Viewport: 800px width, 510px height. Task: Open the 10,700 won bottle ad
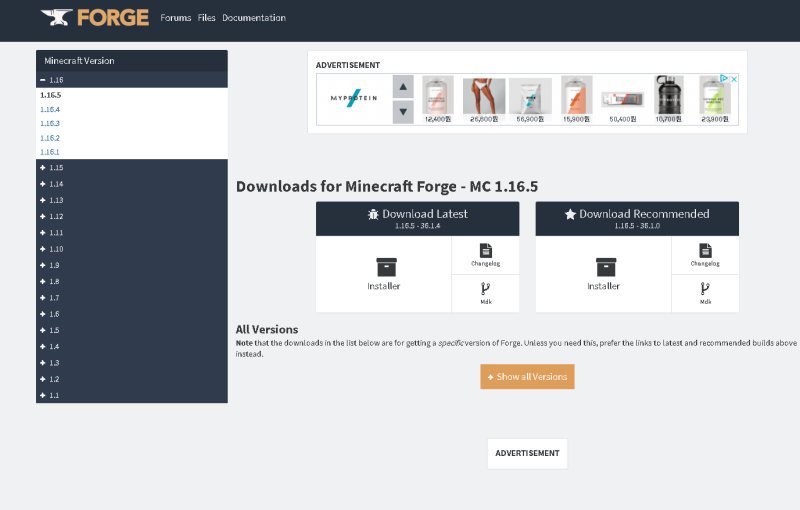click(669, 99)
